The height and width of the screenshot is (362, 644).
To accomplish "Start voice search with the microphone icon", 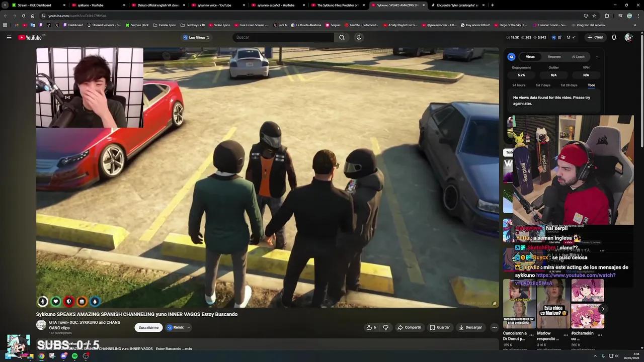I will (x=359, y=37).
